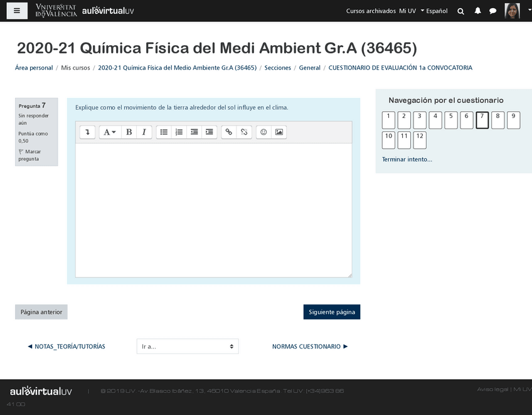The image size is (532, 415).
Task: Go to question 4 in quiz navigation
Action: 435,120
